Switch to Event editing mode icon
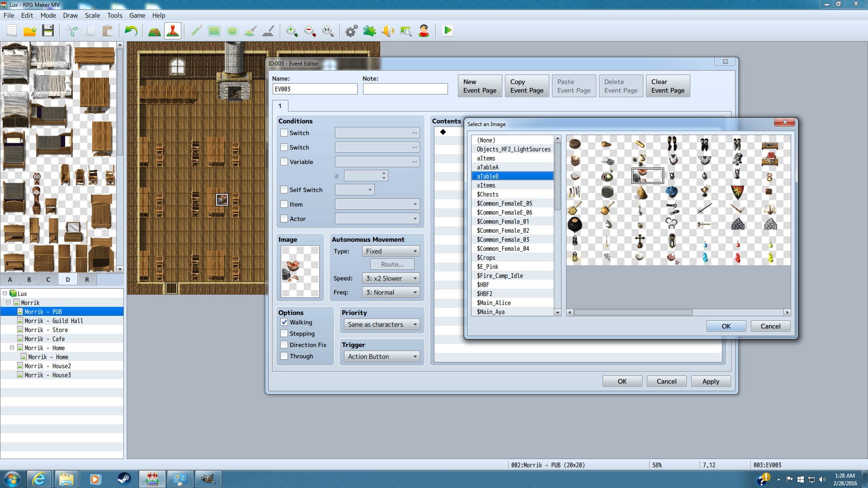 pyautogui.click(x=173, y=31)
